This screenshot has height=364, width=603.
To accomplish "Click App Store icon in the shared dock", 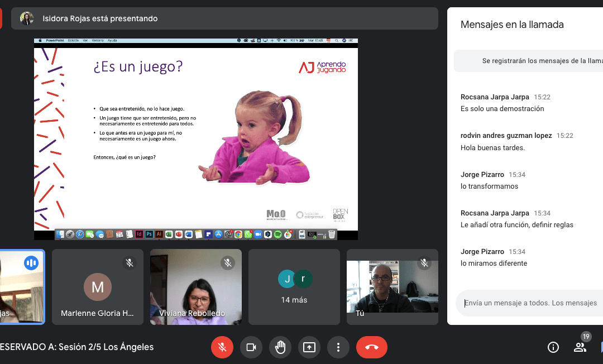I will (218, 234).
